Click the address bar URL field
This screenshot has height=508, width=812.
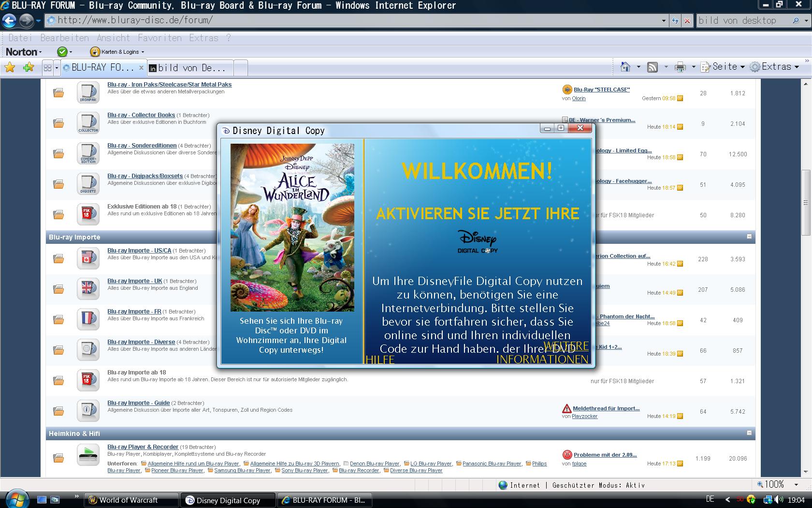pyautogui.click(x=353, y=20)
